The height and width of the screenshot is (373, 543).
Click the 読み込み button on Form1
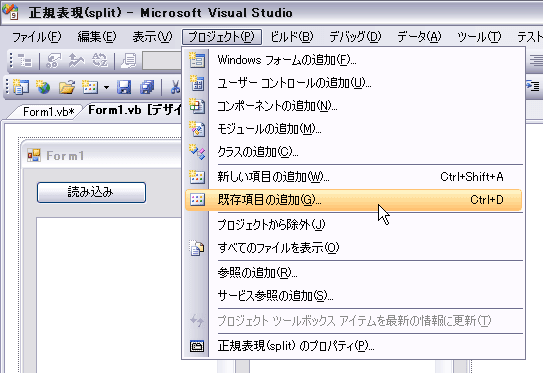[91, 192]
